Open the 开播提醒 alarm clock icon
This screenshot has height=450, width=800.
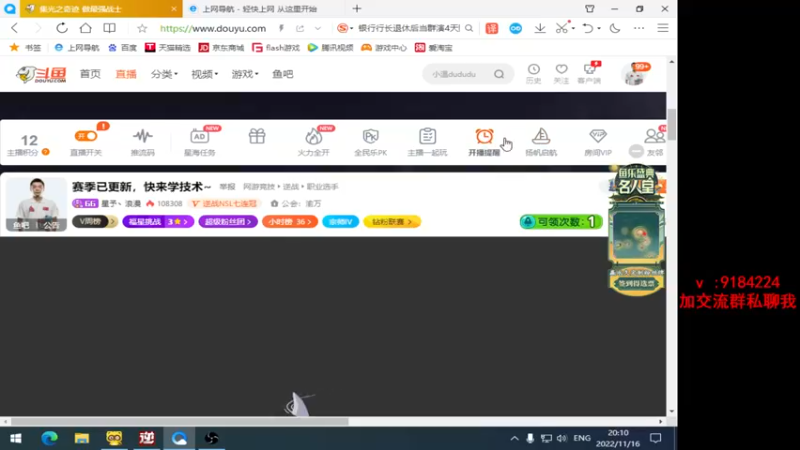point(484,136)
